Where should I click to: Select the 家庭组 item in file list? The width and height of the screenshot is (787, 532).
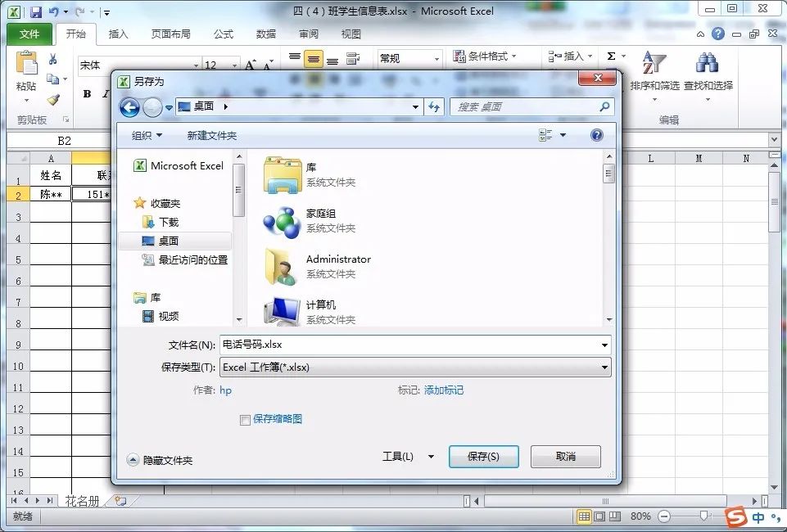310,221
